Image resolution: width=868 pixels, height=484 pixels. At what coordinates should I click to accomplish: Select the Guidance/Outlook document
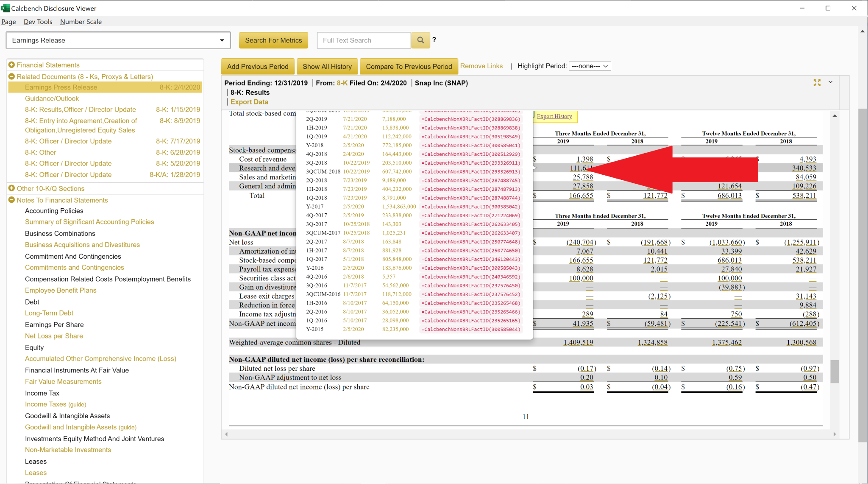point(52,98)
